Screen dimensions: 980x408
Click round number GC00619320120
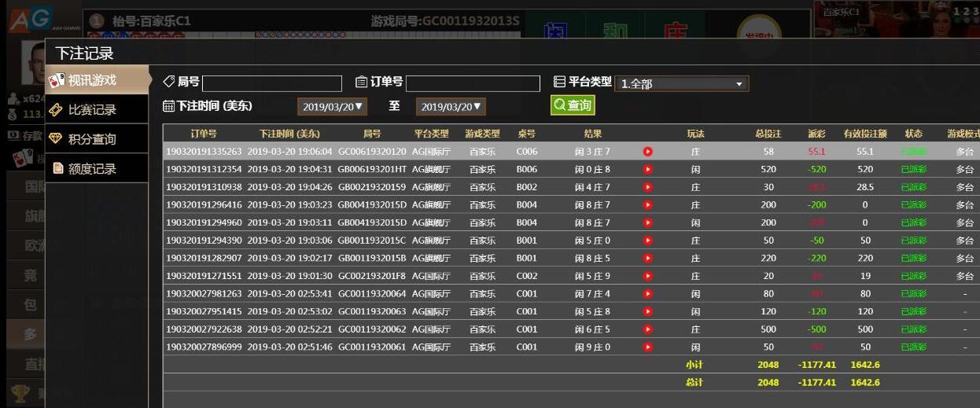(x=372, y=151)
